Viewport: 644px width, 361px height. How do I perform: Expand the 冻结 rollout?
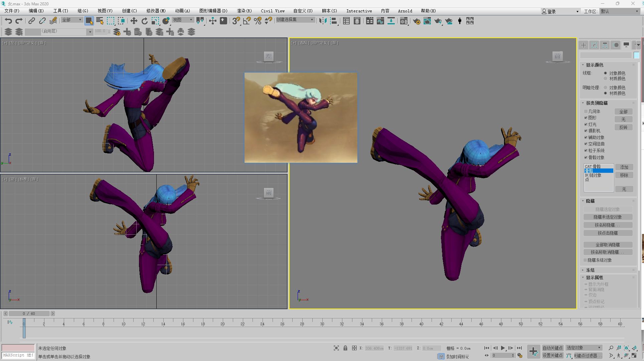(583, 270)
